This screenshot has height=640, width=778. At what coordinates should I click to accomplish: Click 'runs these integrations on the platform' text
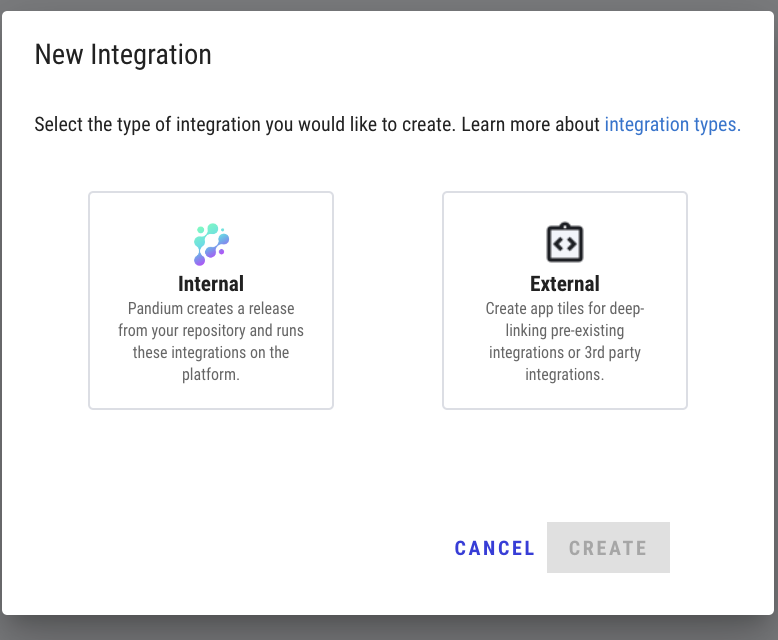[x=211, y=352]
